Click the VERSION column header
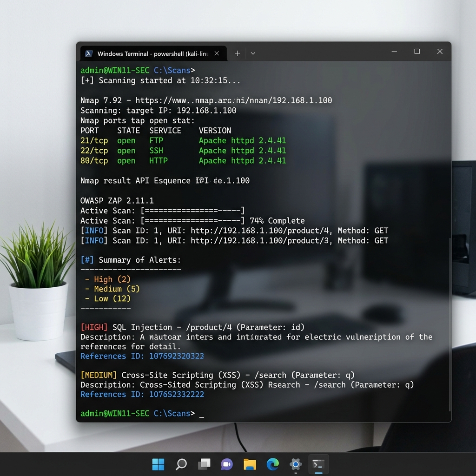 215,131
